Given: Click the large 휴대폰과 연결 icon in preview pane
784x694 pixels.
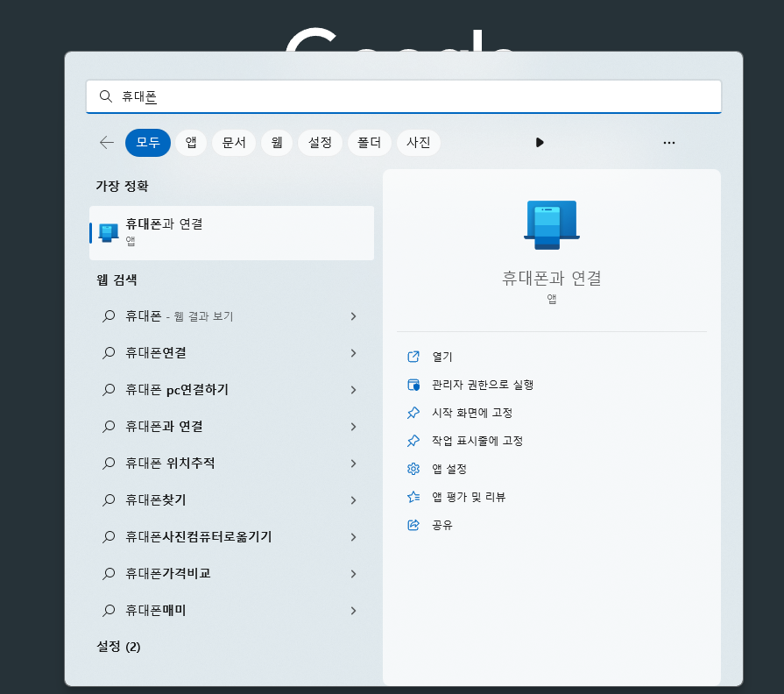Looking at the screenshot, I should click(x=552, y=225).
